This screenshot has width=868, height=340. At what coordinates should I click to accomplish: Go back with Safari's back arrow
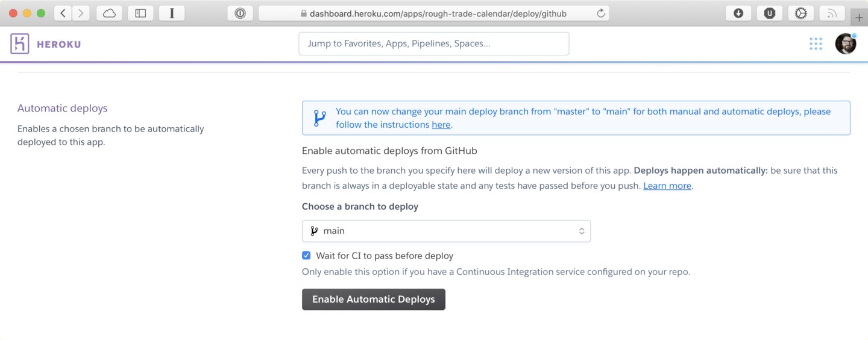(x=63, y=13)
